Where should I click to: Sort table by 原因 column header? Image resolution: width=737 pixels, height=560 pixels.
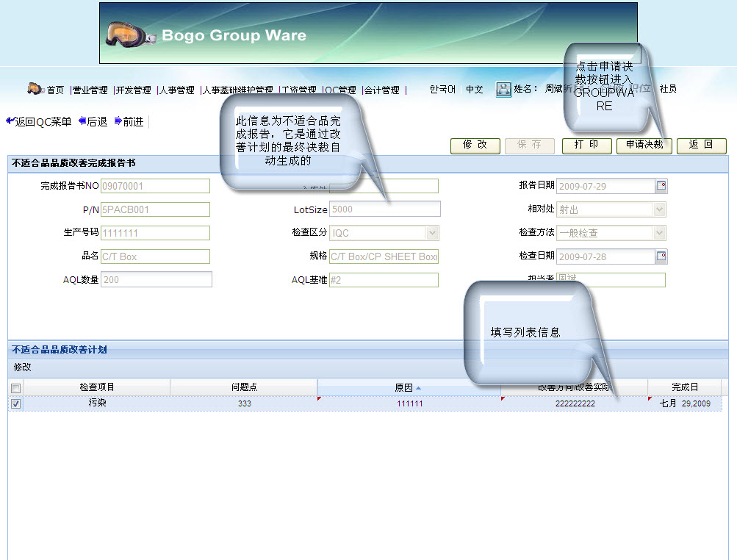[409, 387]
